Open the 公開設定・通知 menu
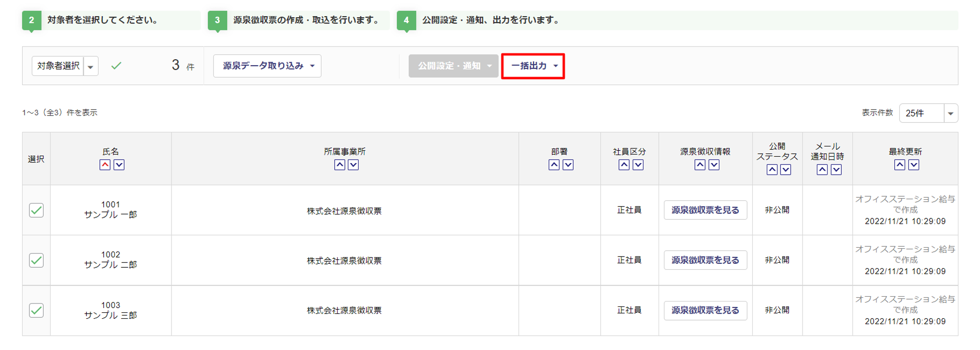This screenshot has height=350, width=980. [453, 66]
